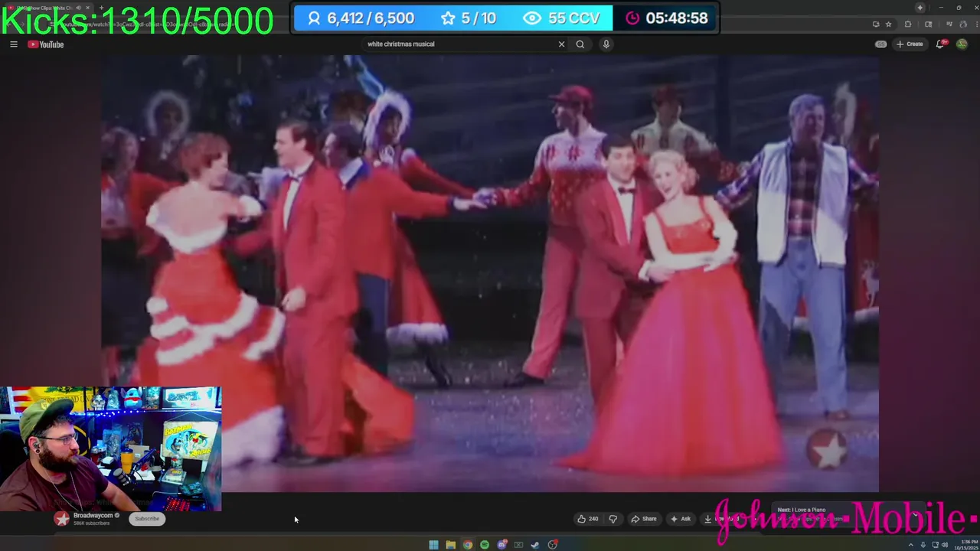Viewport: 980px width, 551px height.
Task: Run search with the magnifier button
Action: point(580,44)
